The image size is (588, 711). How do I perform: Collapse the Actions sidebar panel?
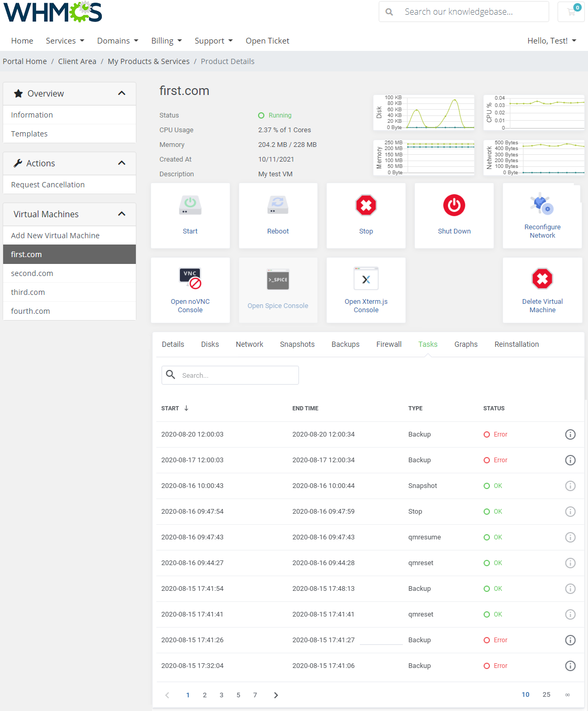122,163
